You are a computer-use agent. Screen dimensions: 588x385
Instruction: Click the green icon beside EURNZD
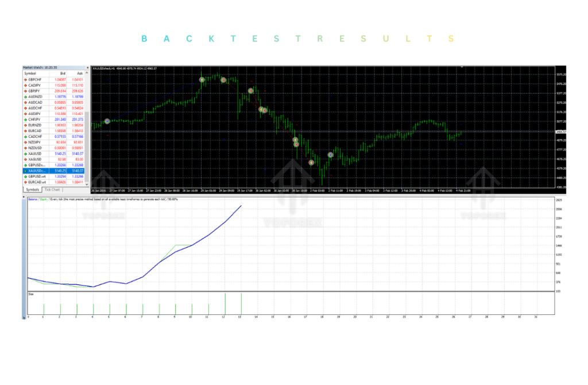point(26,125)
